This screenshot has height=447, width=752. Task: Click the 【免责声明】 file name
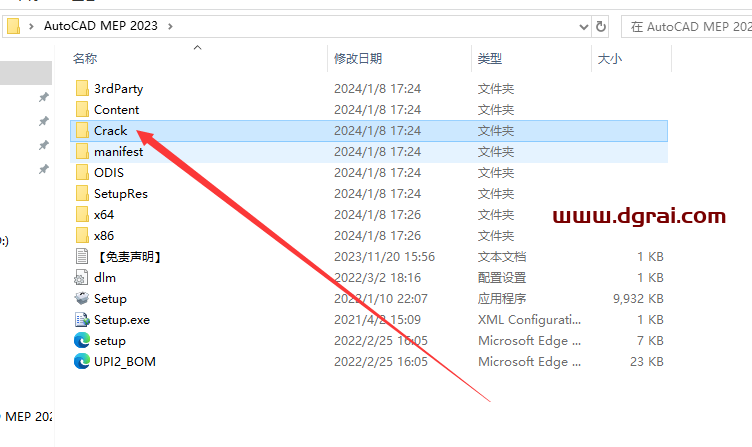(x=129, y=257)
